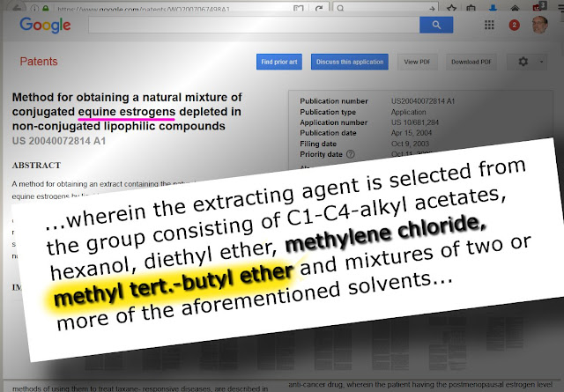Click the value US20040072814 A1
The height and width of the screenshot is (392, 564).
[x=423, y=101]
